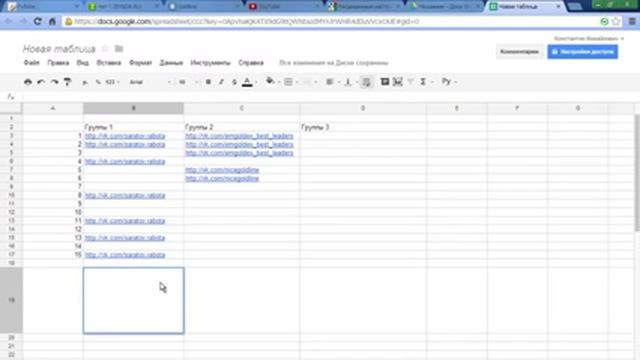Open saratov_rabota link in row 10
640x360 pixels.
pos(125,196)
